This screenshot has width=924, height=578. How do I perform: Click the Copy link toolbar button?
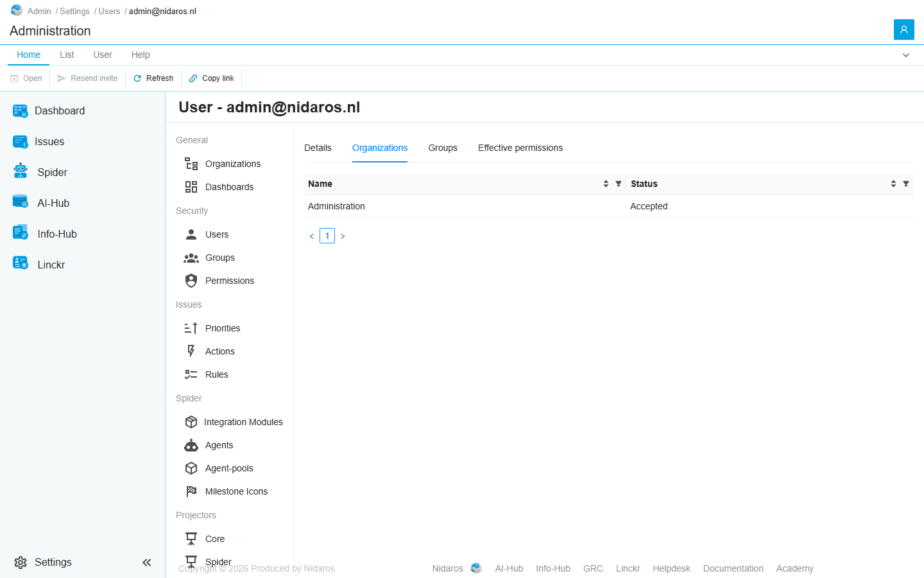tap(212, 78)
